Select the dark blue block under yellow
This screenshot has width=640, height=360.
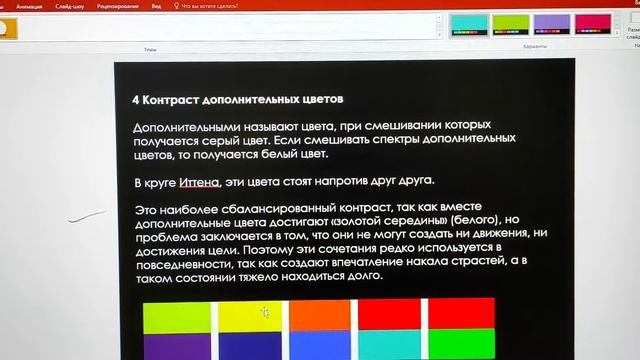(250, 346)
